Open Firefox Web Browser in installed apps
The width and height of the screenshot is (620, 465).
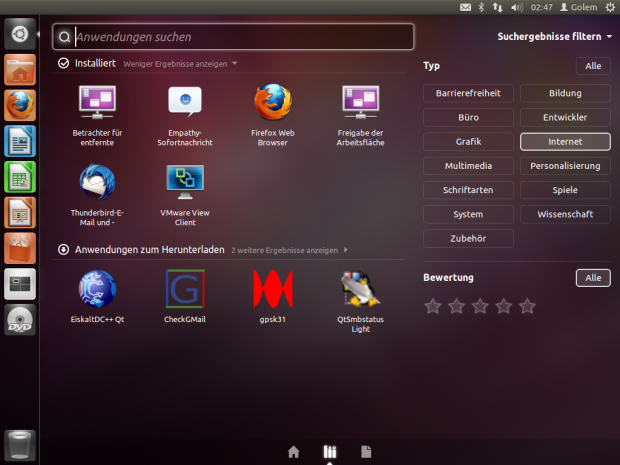273,115
